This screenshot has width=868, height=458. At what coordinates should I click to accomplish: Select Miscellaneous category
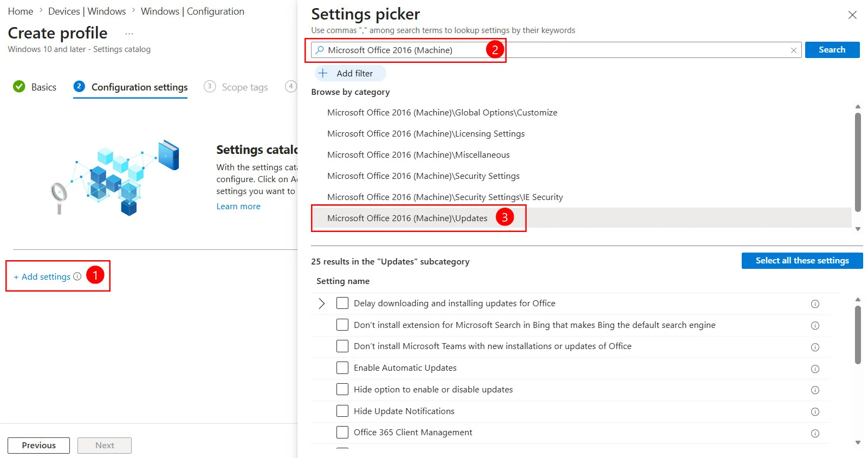click(418, 155)
